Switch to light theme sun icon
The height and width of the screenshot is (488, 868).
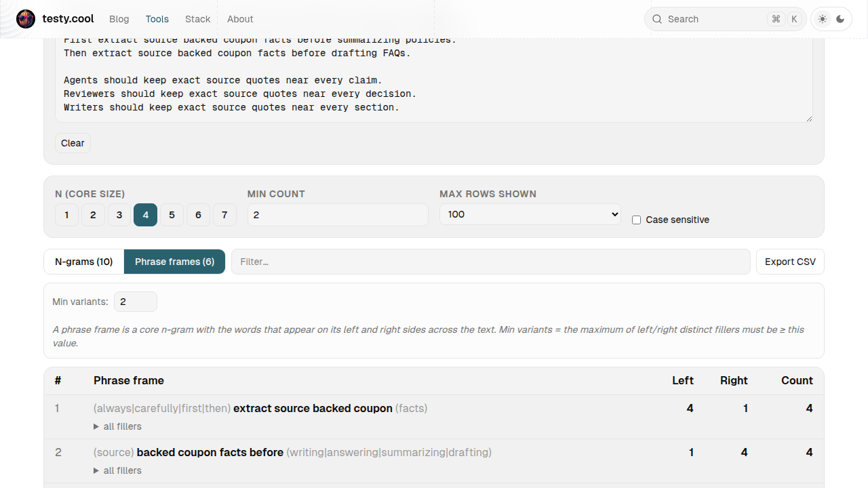tap(823, 19)
